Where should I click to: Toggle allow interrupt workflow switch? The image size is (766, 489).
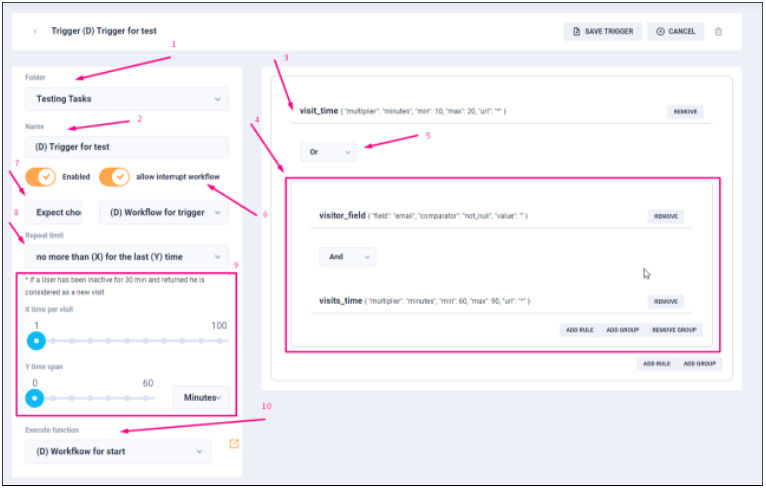[x=114, y=177]
